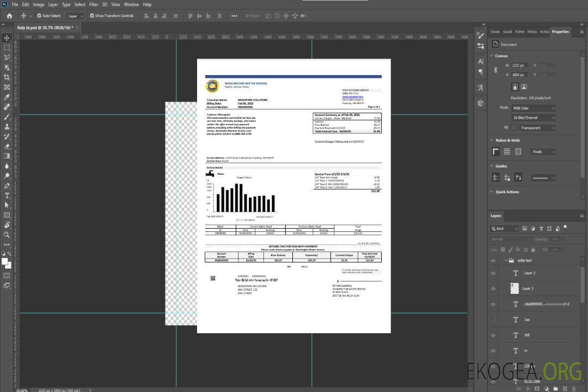The width and height of the screenshot is (588, 392).
Task: Toggle the Auto-Select checkbox
Action: [39, 16]
